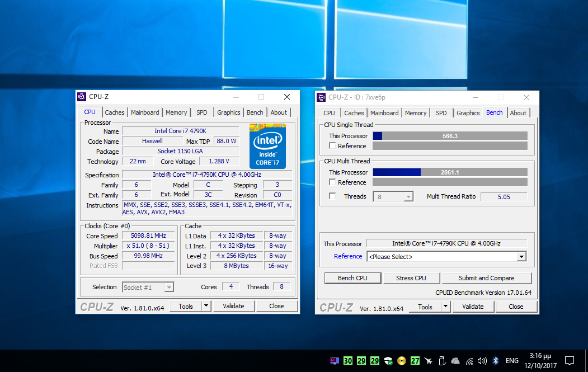Click empty single thread Reference bar
588x372 pixels.
tap(450, 146)
